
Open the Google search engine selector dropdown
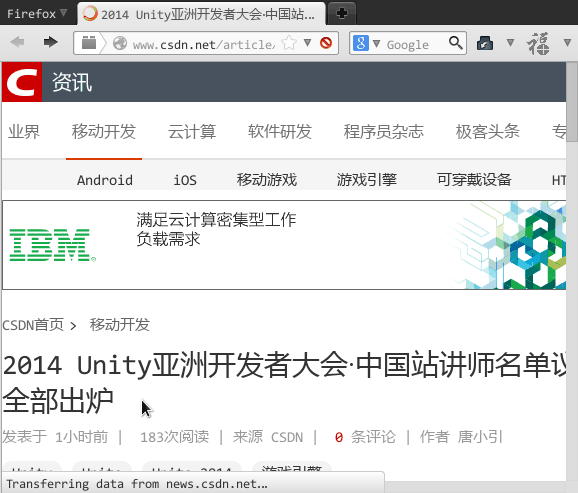[x=366, y=44]
